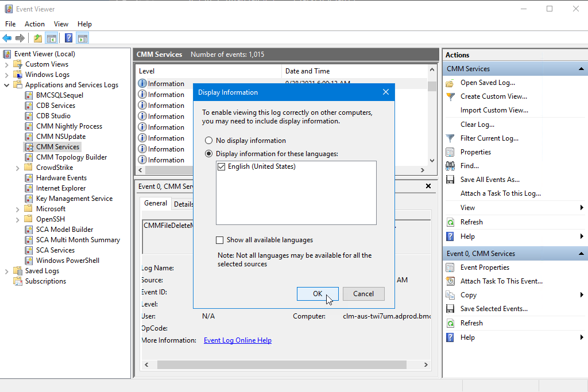Click the Filter Current Log funnel icon
The height and width of the screenshot is (392, 588).
coord(450,138)
